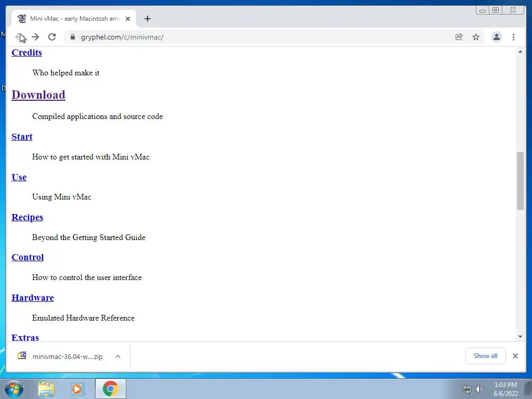
Task: Click 'Who helped make it' text
Action: tap(66, 73)
